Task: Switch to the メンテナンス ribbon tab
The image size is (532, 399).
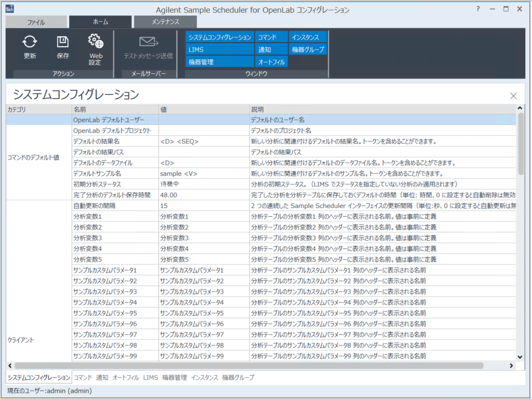Action: [166, 22]
